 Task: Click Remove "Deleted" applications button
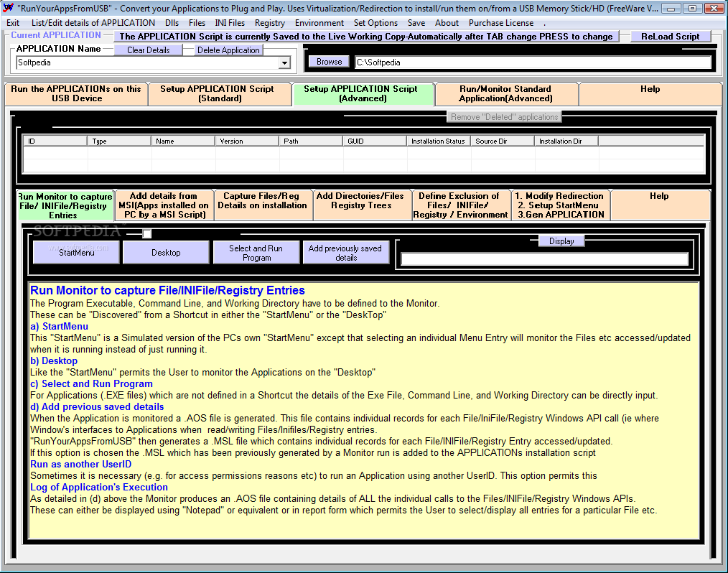coord(504,117)
